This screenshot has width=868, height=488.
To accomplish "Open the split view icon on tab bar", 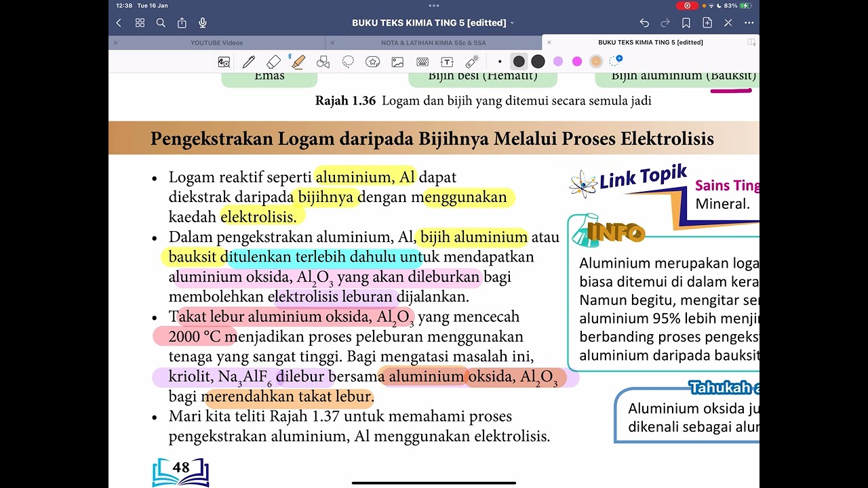I will coord(751,42).
